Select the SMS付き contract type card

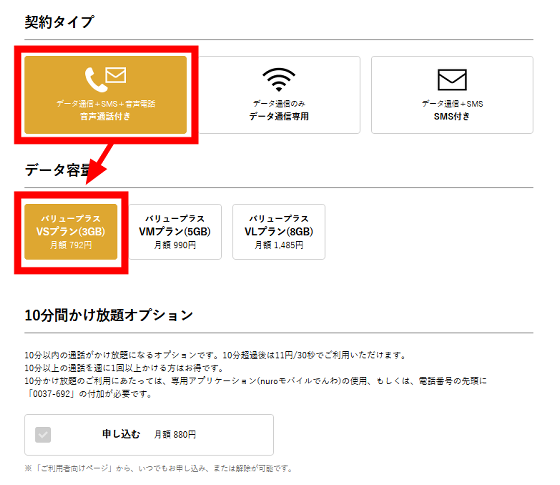(x=452, y=95)
